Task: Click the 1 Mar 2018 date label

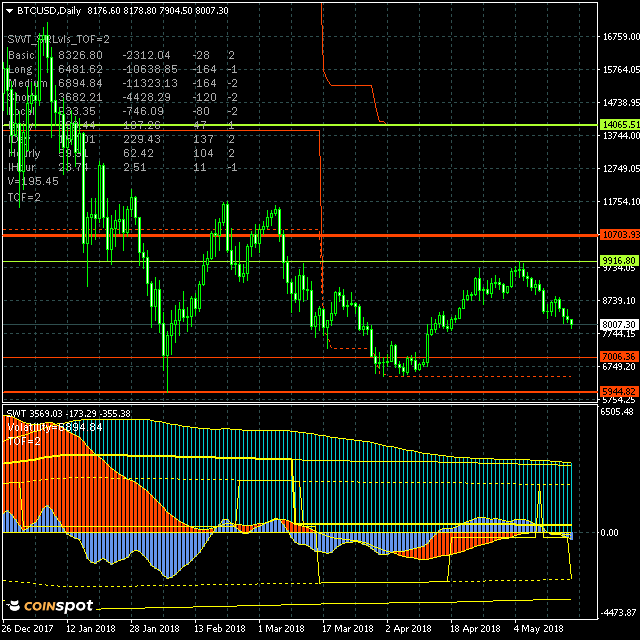Action: click(281, 630)
